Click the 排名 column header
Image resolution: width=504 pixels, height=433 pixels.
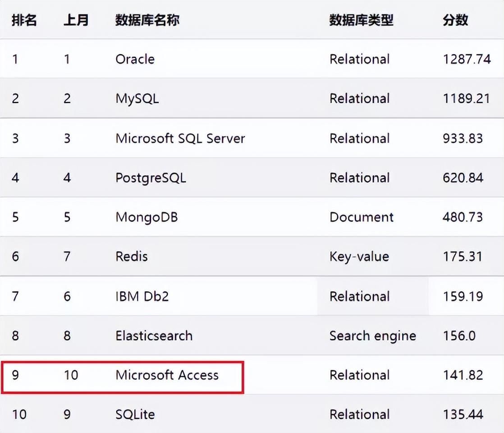click(24, 20)
